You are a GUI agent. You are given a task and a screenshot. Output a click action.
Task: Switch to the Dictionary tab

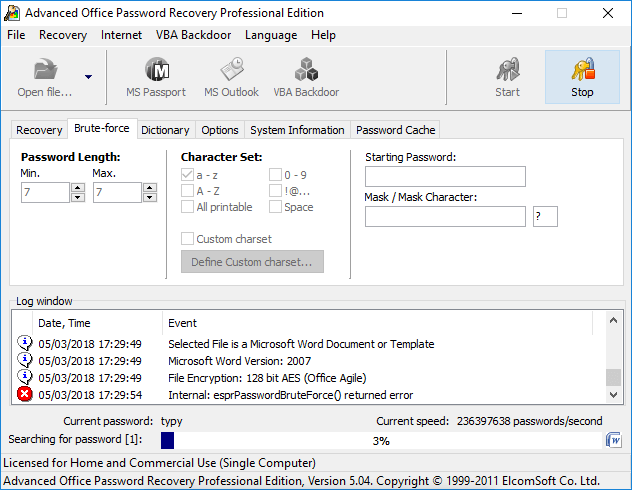click(165, 130)
